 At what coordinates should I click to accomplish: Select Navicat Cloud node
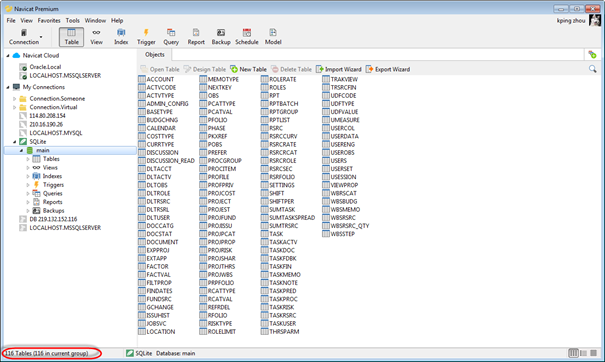tap(41, 55)
